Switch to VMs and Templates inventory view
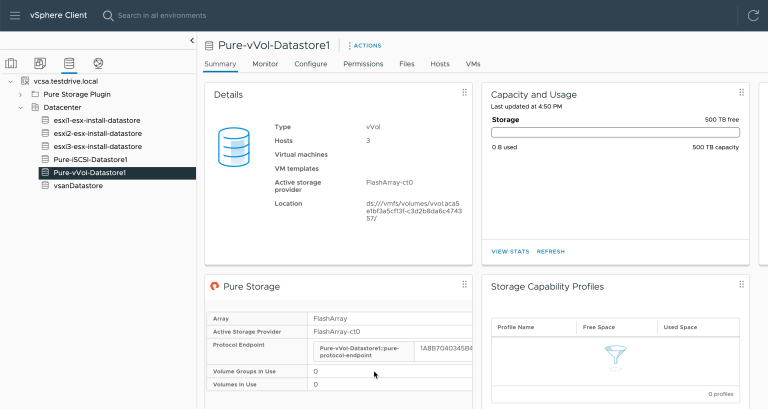The height and width of the screenshot is (409, 768). 40,64
